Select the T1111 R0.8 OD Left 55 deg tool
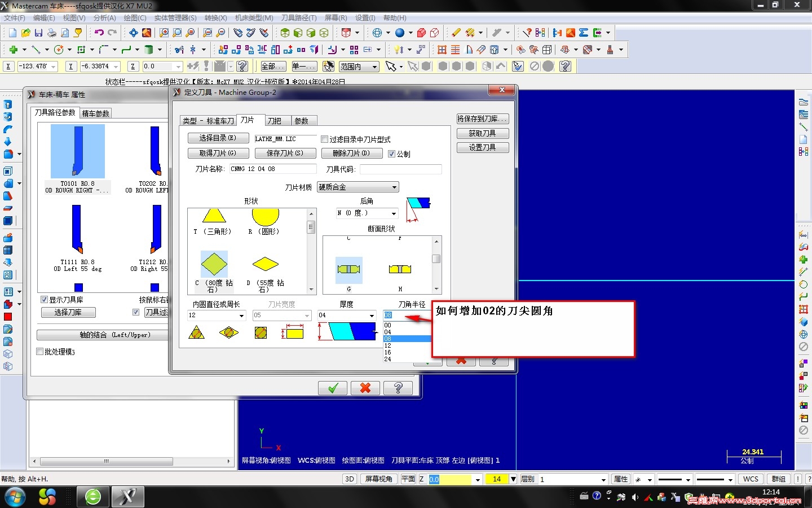Viewport: 812px width, 508px height. pyautogui.click(x=78, y=238)
